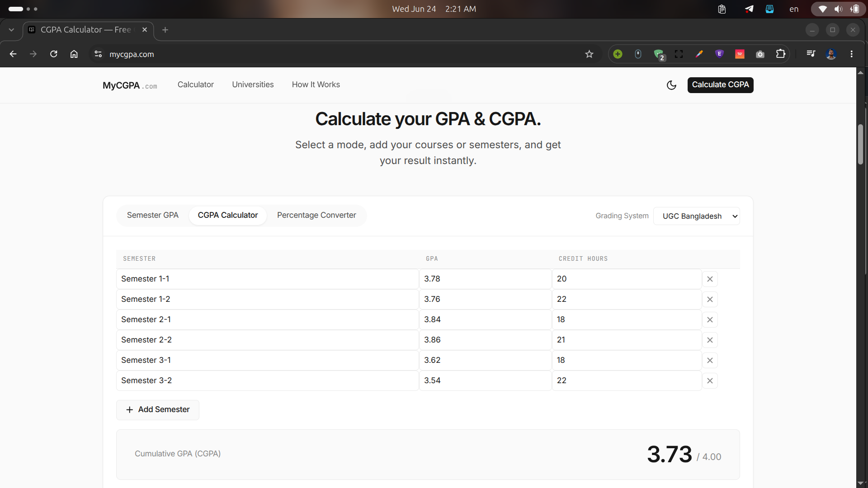Image resolution: width=868 pixels, height=488 pixels.
Task: Open the Universities nav link
Action: coord(253,85)
